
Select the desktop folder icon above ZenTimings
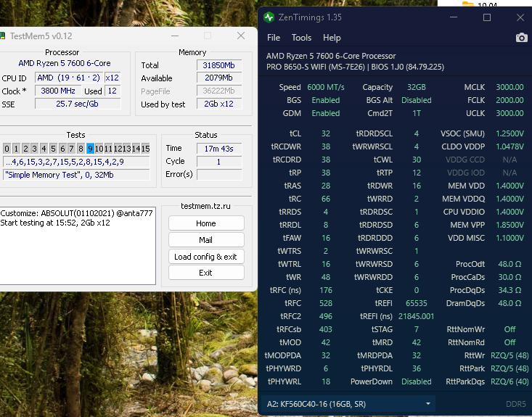[x=469, y=4]
